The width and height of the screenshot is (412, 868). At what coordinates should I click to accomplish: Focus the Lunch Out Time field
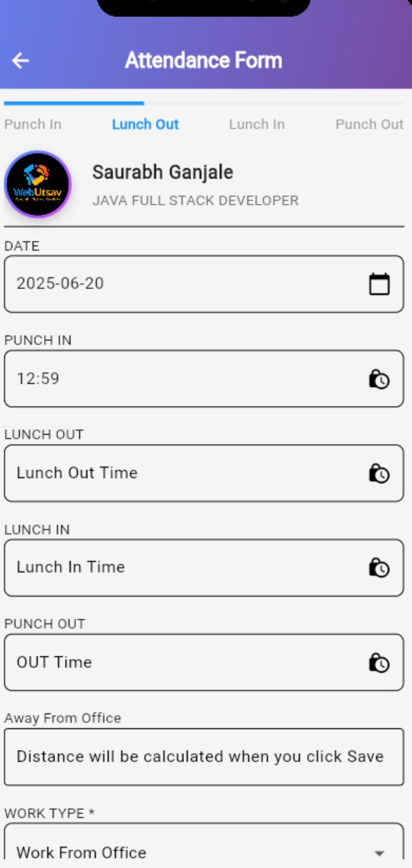(183, 473)
